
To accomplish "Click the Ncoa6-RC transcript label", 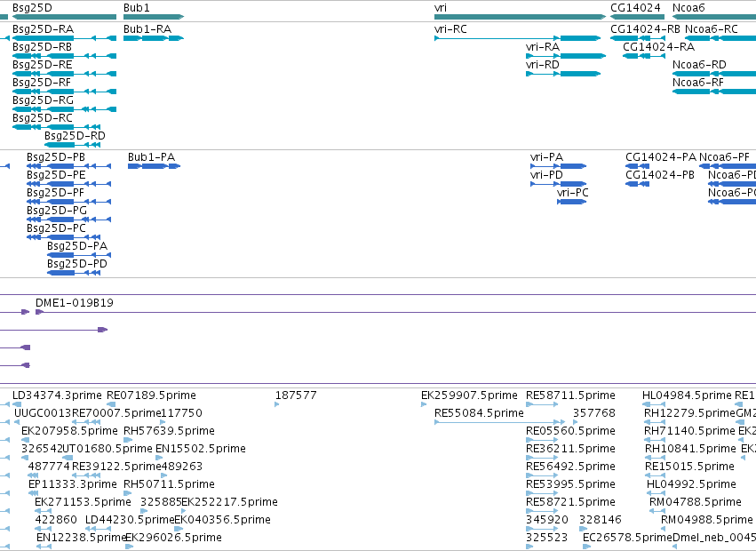I will click(712, 29).
